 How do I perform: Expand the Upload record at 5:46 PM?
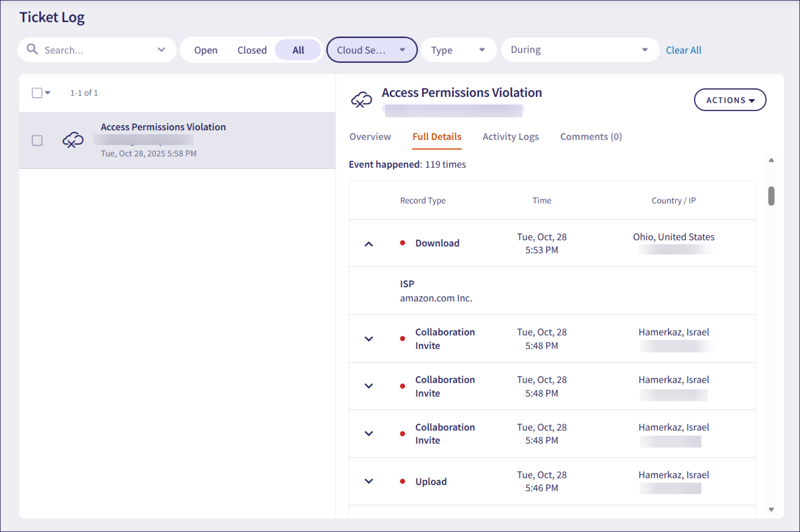tap(369, 481)
